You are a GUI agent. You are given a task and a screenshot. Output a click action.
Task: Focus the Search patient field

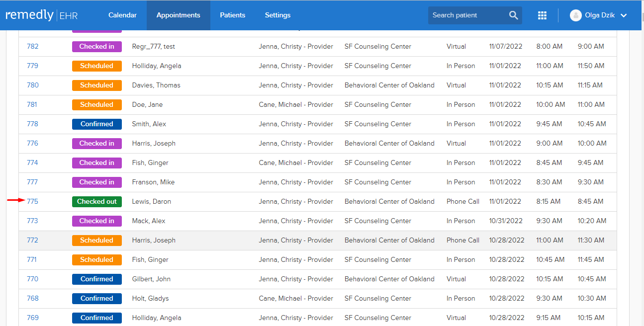pyautogui.click(x=467, y=15)
